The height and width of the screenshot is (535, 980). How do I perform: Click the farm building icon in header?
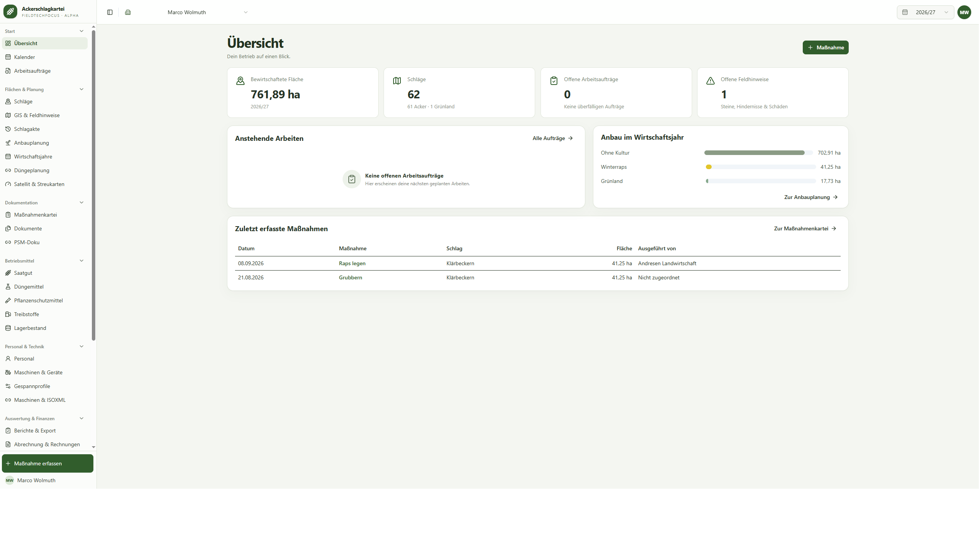pos(128,12)
